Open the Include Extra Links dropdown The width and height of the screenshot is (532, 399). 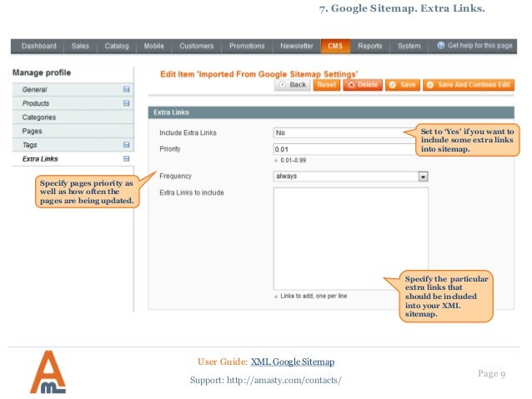pyautogui.click(x=345, y=132)
